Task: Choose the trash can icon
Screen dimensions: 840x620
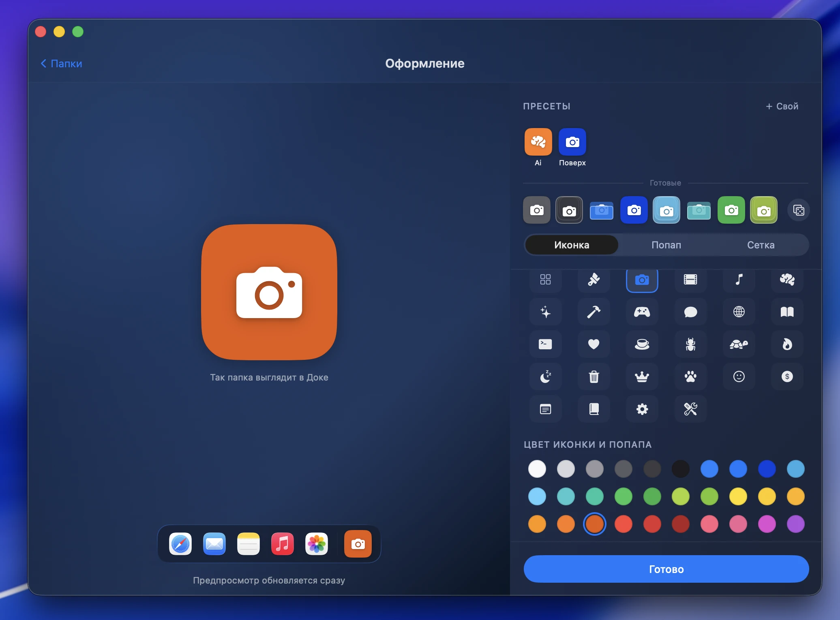Action: tap(594, 376)
